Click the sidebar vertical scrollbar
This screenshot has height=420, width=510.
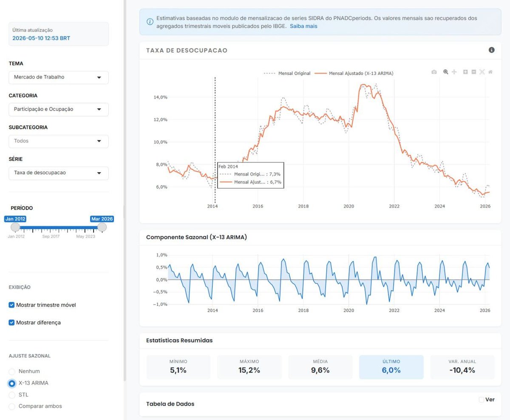pos(125,190)
